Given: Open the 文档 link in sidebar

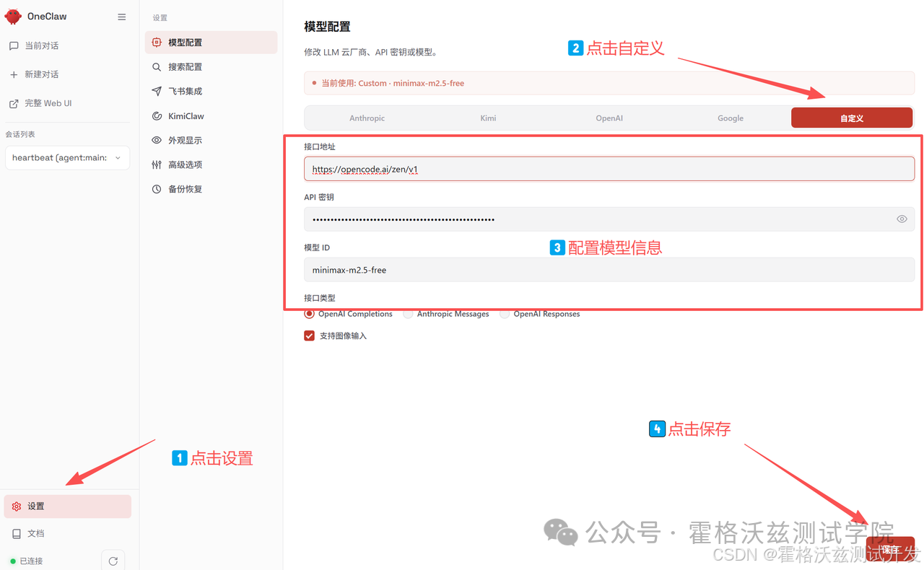Looking at the screenshot, I should (68, 533).
